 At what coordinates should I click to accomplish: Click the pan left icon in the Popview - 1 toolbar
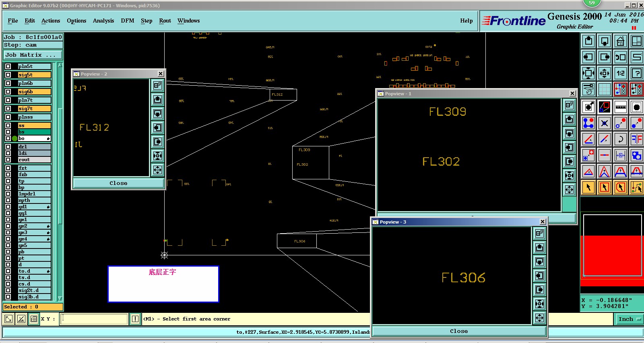(x=569, y=147)
